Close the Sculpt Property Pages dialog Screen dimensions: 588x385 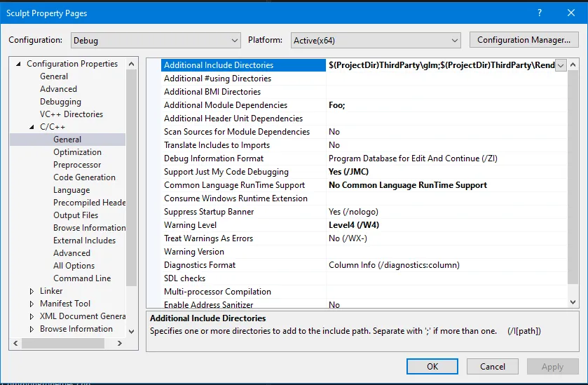point(570,13)
